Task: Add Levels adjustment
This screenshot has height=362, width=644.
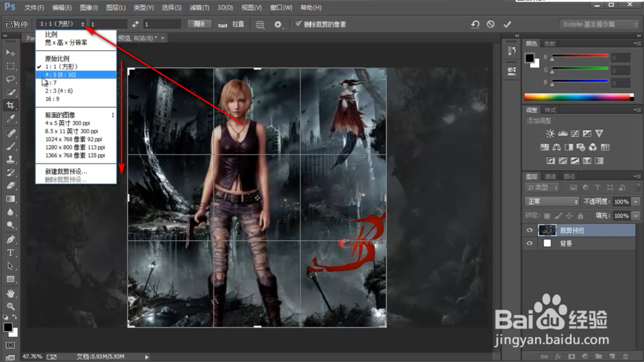Action: (563, 133)
